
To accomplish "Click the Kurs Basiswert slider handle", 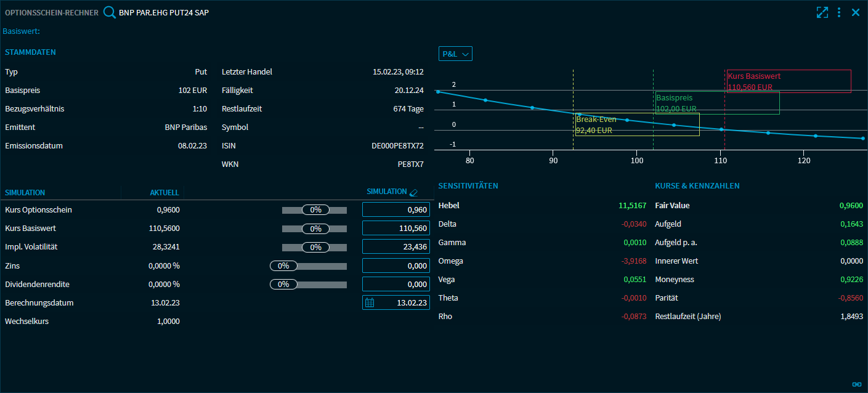I will (315, 229).
